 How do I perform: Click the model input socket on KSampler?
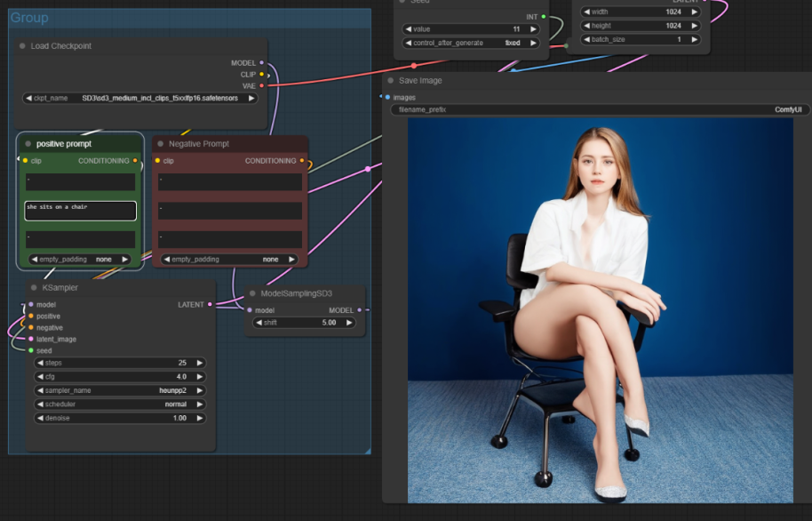[x=31, y=305]
